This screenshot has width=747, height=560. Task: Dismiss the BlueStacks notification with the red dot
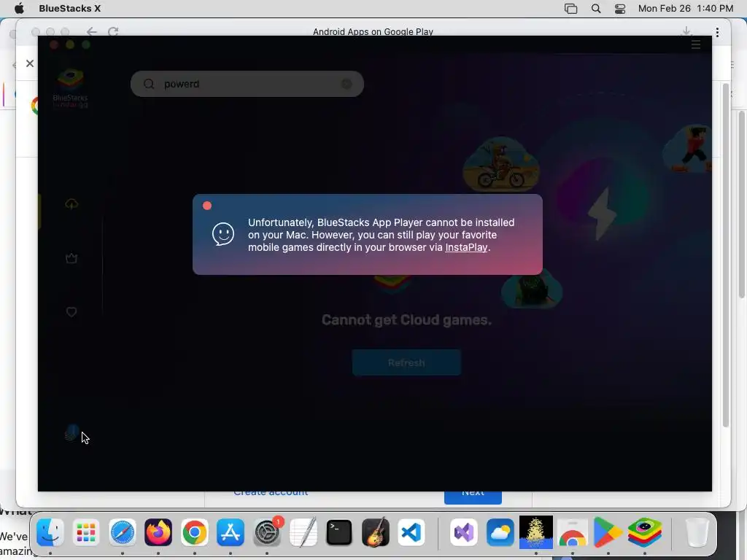(207, 206)
